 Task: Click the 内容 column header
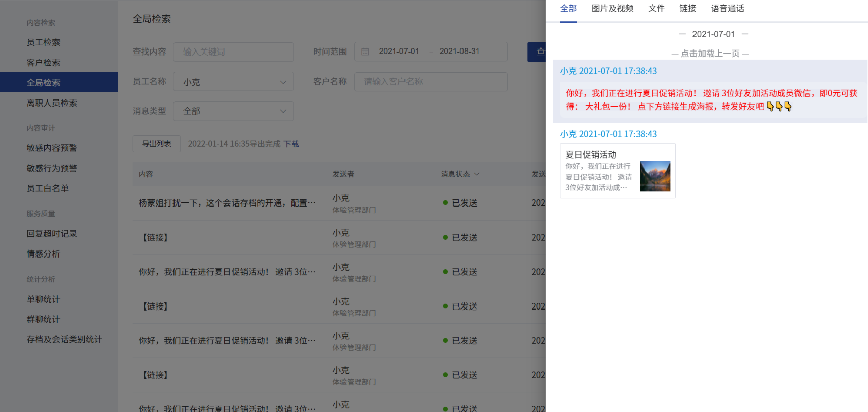(146, 174)
